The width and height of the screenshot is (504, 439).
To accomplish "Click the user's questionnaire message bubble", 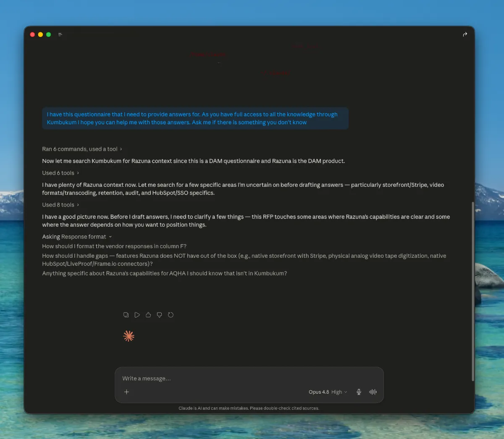I will point(195,118).
